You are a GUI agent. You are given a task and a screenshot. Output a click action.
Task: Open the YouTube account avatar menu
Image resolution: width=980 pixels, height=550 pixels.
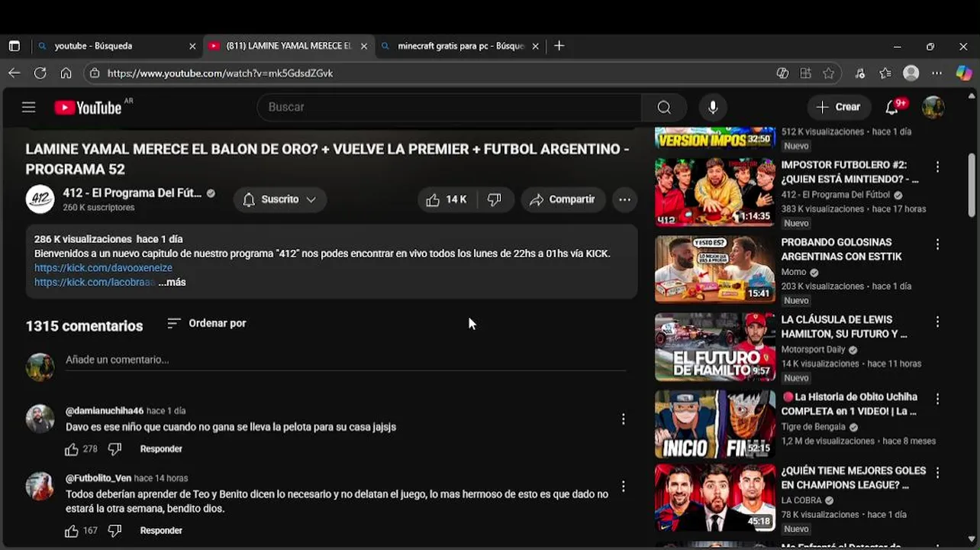[x=933, y=107]
